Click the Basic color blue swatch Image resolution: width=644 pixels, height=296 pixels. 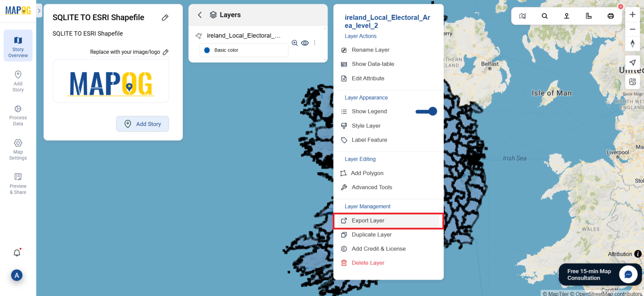pos(207,50)
